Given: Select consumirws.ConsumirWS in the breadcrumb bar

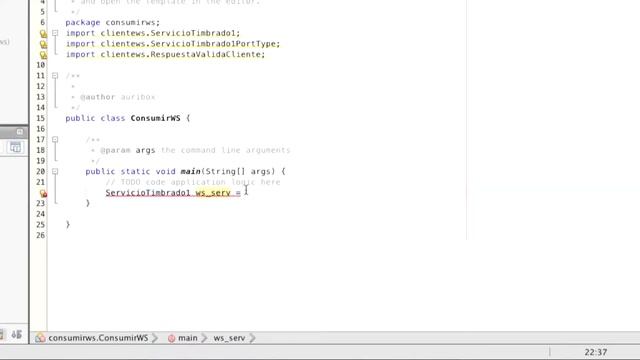Looking at the screenshot, I should (98, 338).
